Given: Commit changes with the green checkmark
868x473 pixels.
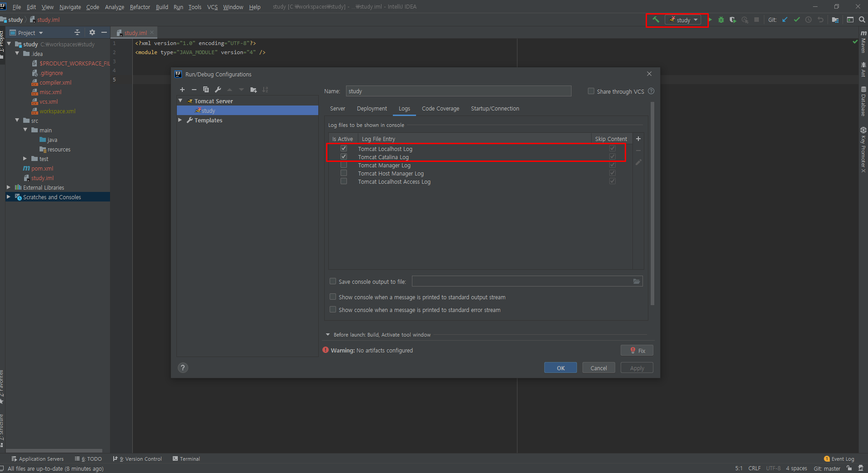Looking at the screenshot, I should tap(797, 20).
